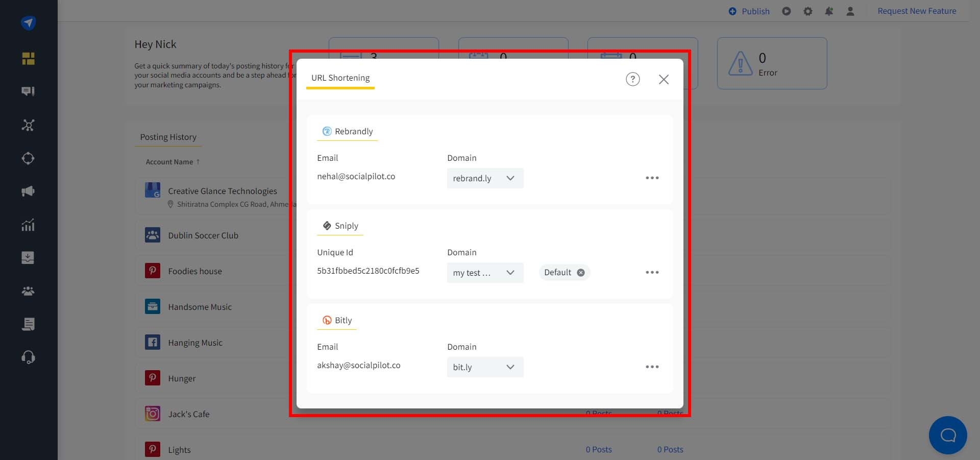The width and height of the screenshot is (980, 460).
Task: Remove the Default tag from Sniply
Action: point(581,273)
